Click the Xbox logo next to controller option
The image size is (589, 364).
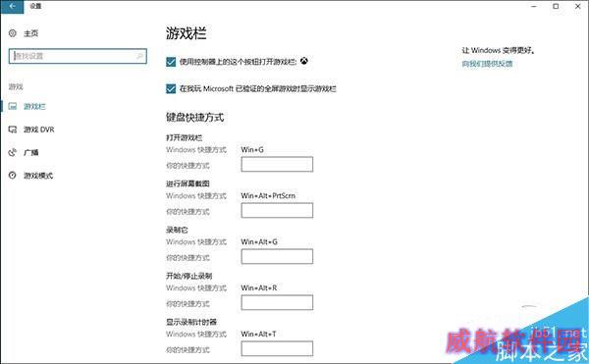(x=304, y=61)
